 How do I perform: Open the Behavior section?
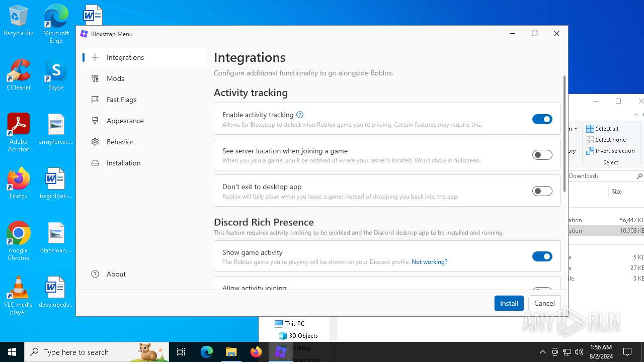click(x=144, y=142)
